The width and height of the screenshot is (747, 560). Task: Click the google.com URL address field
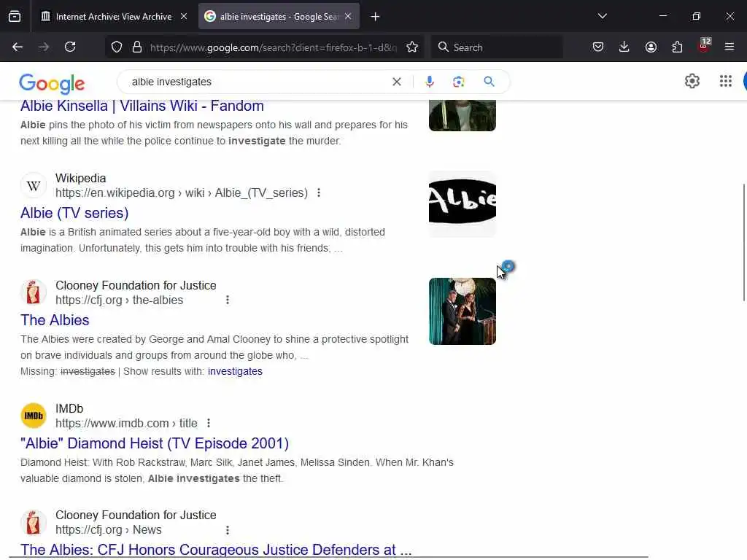pyautogui.click(x=273, y=47)
